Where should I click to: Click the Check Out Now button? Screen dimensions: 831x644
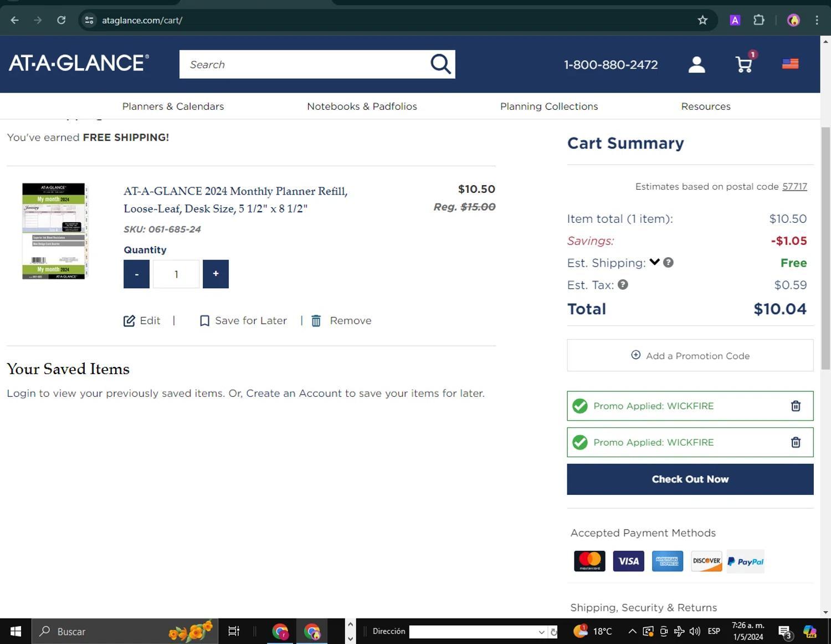coord(690,479)
